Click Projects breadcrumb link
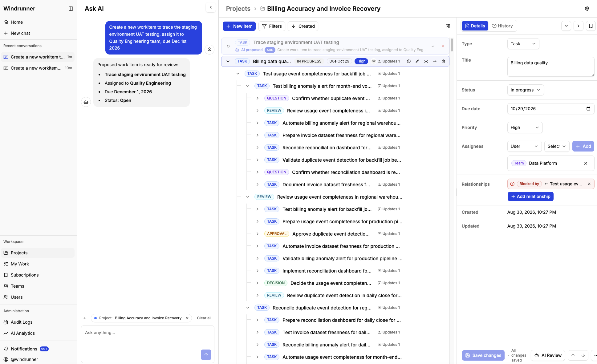597x364 pixels. pos(238,9)
